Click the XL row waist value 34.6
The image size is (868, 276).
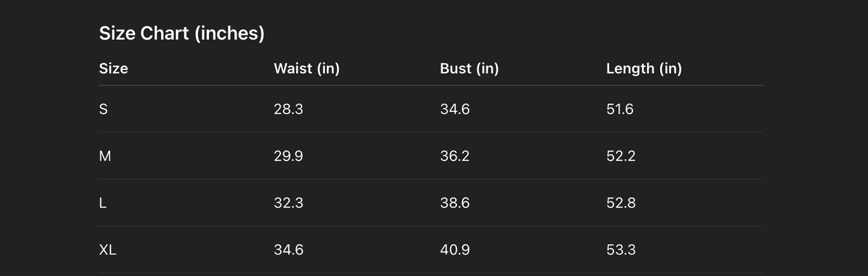pyautogui.click(x=288, y=250)
